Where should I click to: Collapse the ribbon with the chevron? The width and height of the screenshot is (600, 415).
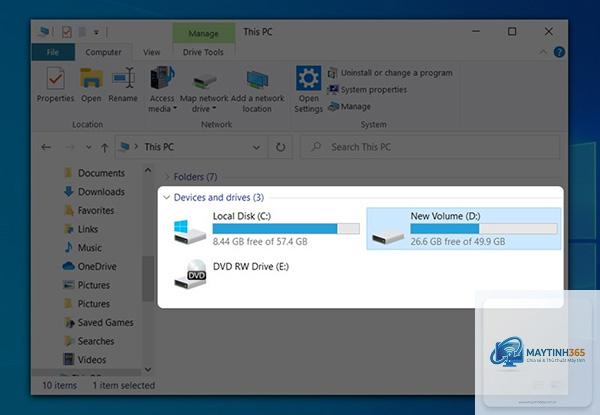pyautogui.click(x=543, y=52)
